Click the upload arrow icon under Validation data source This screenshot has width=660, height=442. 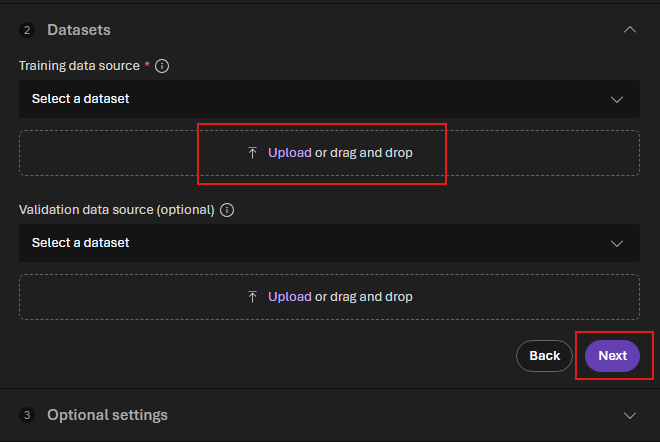[x=252, y=297]
